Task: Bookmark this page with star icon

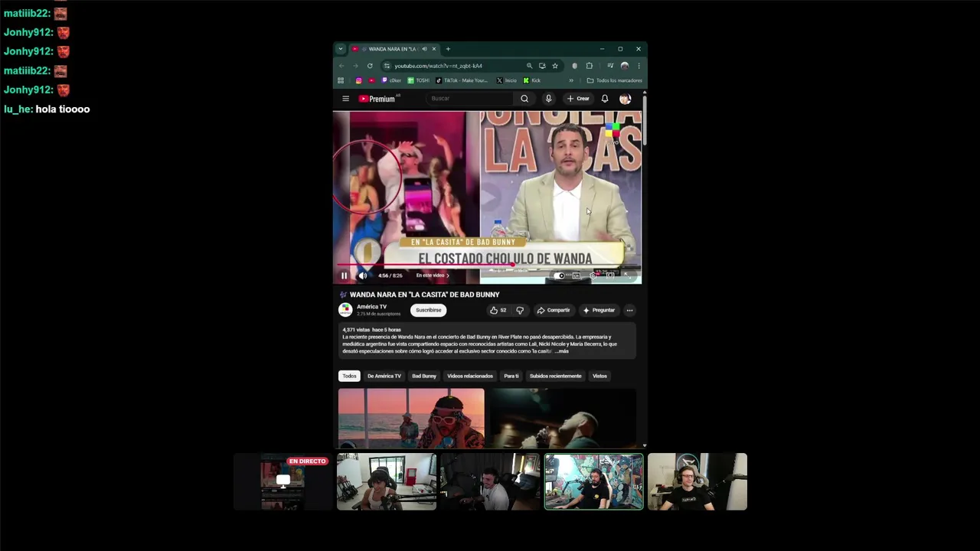Action: pyautogui.click(x=555, y=66)
